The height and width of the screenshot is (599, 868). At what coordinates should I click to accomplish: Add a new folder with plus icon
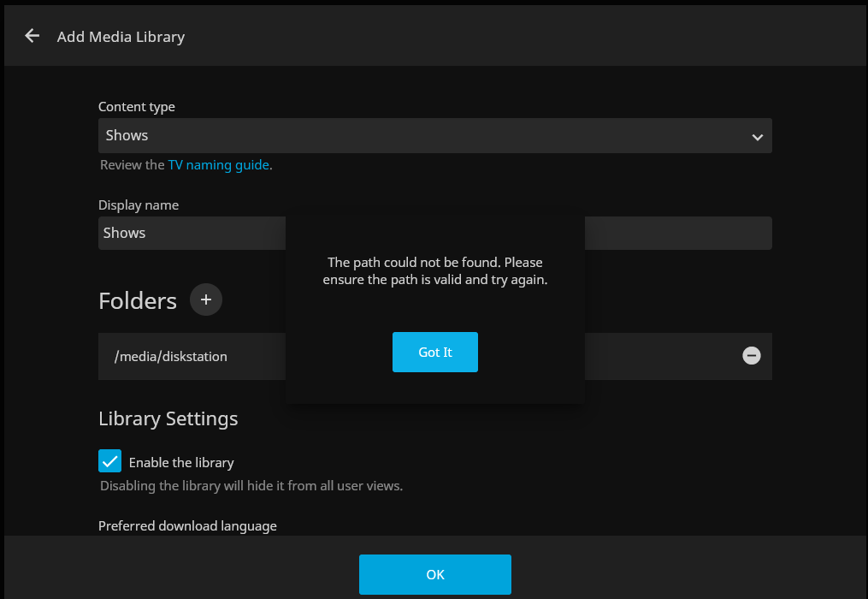[205, 299]
